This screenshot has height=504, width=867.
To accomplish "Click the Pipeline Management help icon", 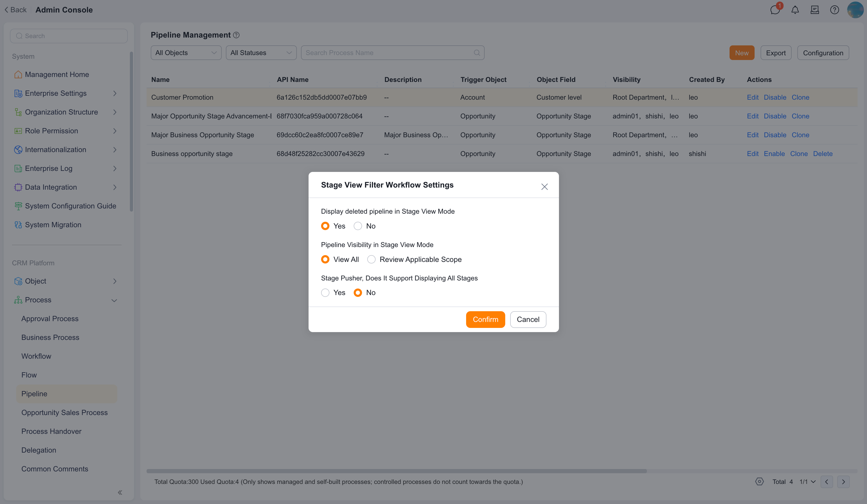I will (236, 35).
